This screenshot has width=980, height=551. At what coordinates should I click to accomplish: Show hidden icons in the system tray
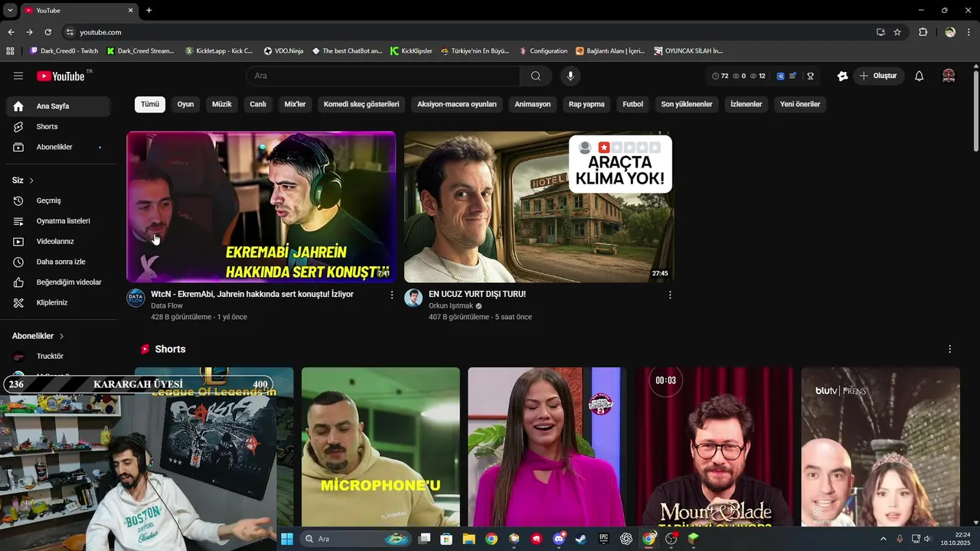883,539
